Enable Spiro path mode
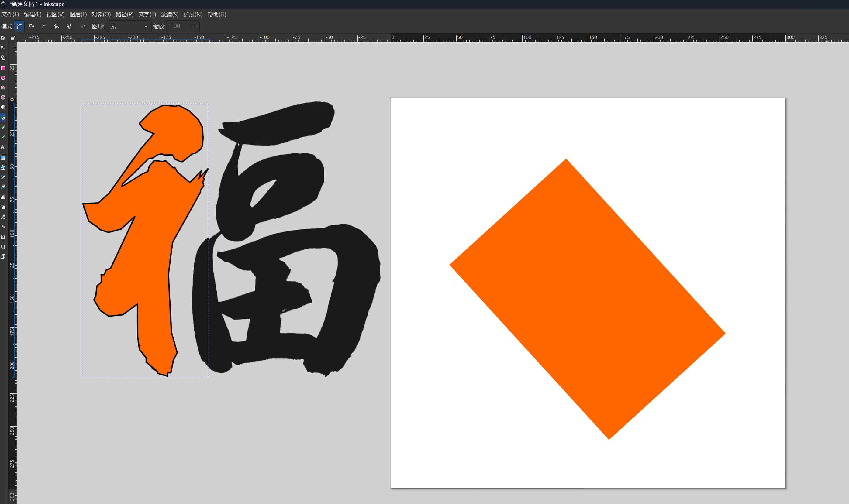 (32, 26)
